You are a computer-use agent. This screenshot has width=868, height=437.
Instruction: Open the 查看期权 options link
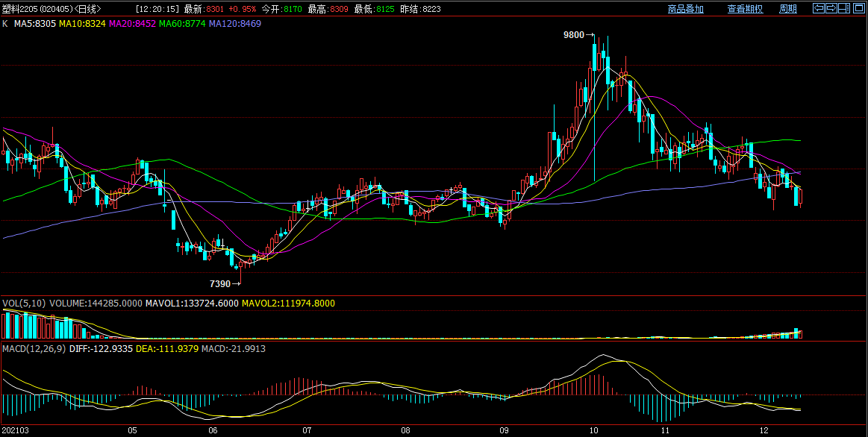pyautogui.click(x=745, y=9)
